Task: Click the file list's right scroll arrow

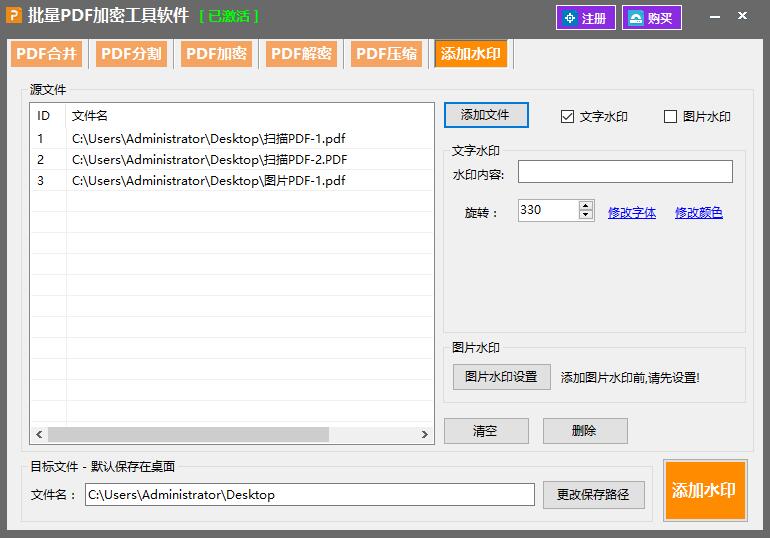Action: [424, 434]
